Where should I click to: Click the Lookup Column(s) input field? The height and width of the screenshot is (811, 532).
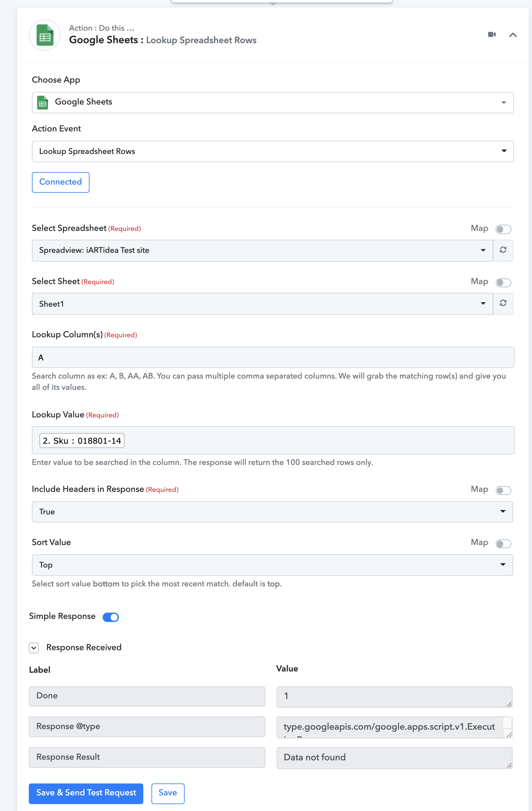(x=273, y=357)
